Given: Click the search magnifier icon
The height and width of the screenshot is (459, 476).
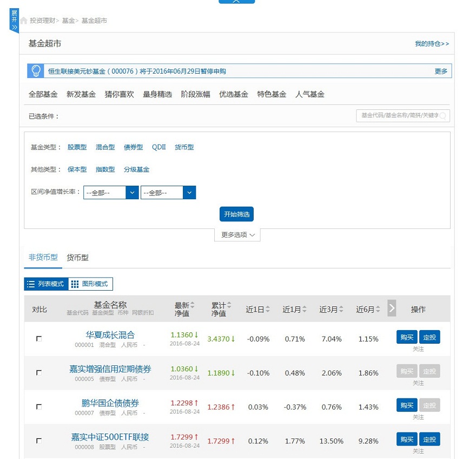Looking at the screenshot, I should (x=443, y=115).
